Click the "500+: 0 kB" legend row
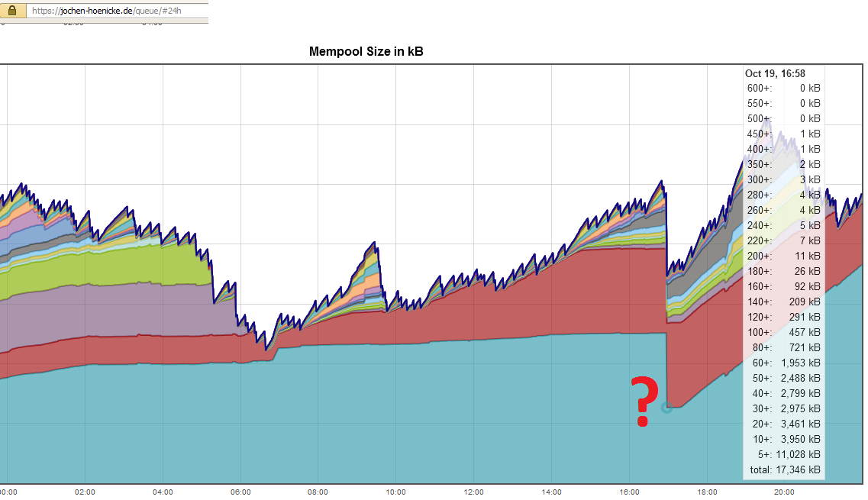The image size is (868, 500). [x=783, y=119]
